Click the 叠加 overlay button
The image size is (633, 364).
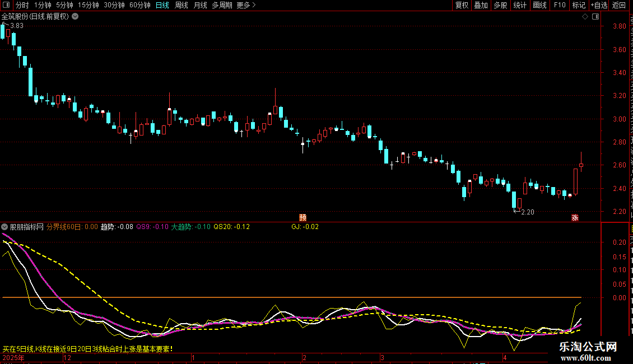pyautogui.click(x=481, y=5)
